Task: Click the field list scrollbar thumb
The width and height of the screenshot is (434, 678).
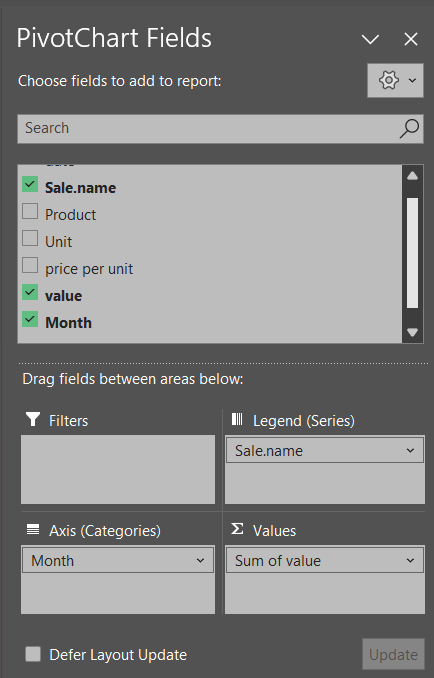Action: [x=412, y=253]
